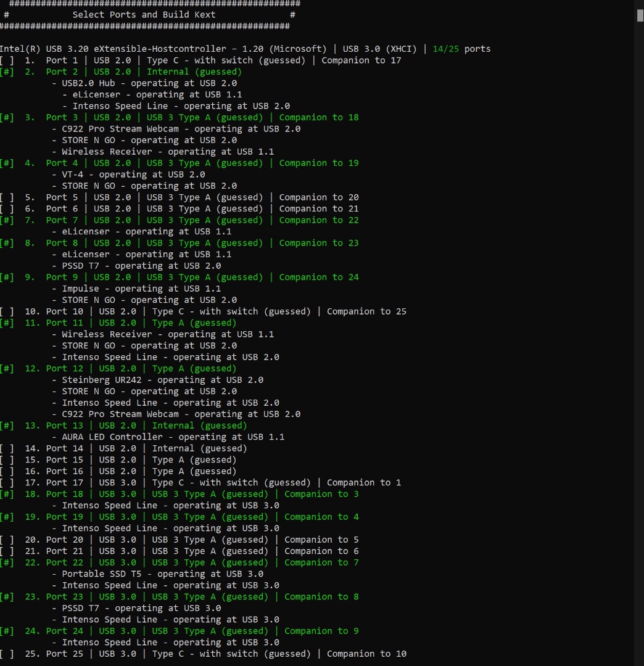Toggle the empty marker for Port 17

coord(7,483)
